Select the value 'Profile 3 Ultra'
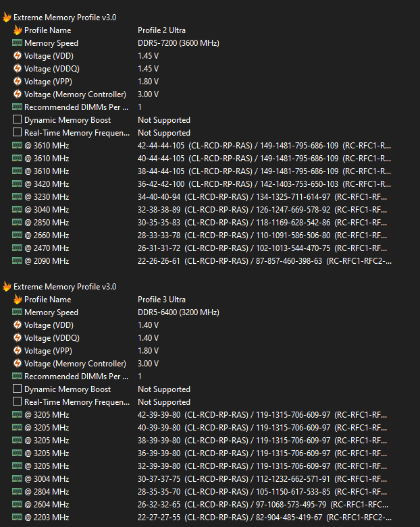This screenshot has width=420, height=527. pyautogui.click(x=162, y=300)
